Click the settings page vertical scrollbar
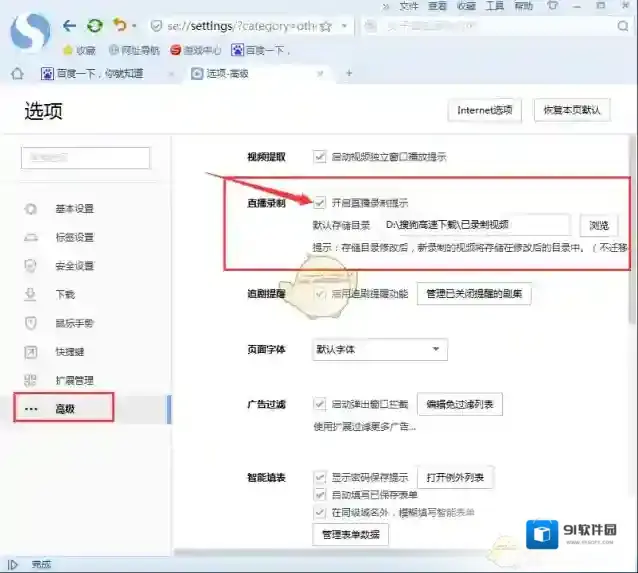 coord(631,250)
